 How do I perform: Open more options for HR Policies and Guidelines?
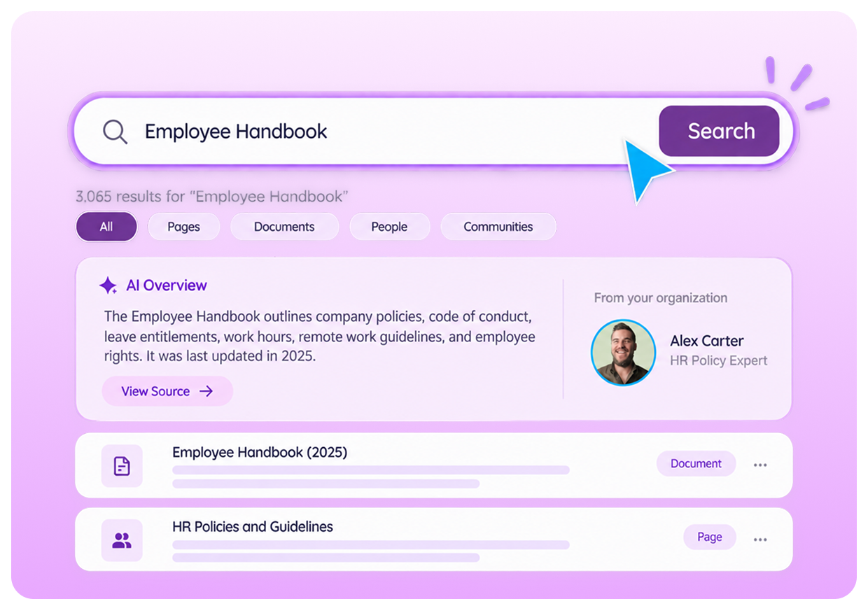click(x=760, y=539)
